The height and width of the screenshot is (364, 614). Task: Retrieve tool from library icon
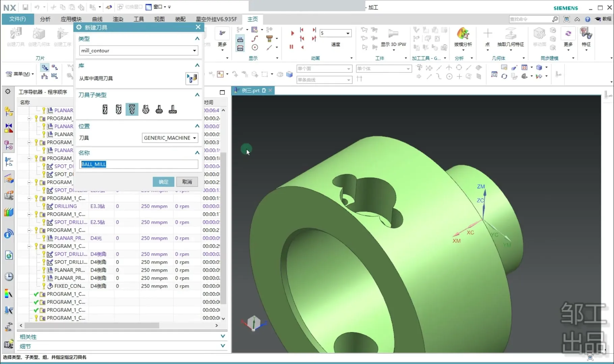(192, 79)
